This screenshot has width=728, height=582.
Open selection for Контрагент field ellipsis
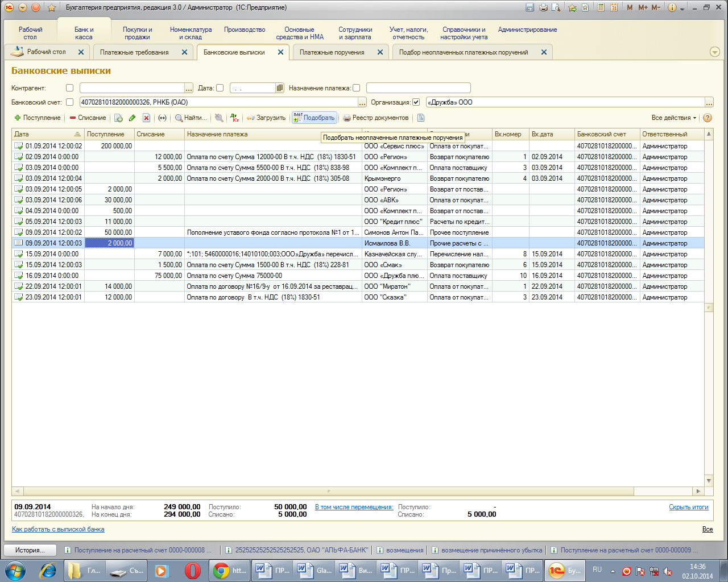[x=189, y=88]
